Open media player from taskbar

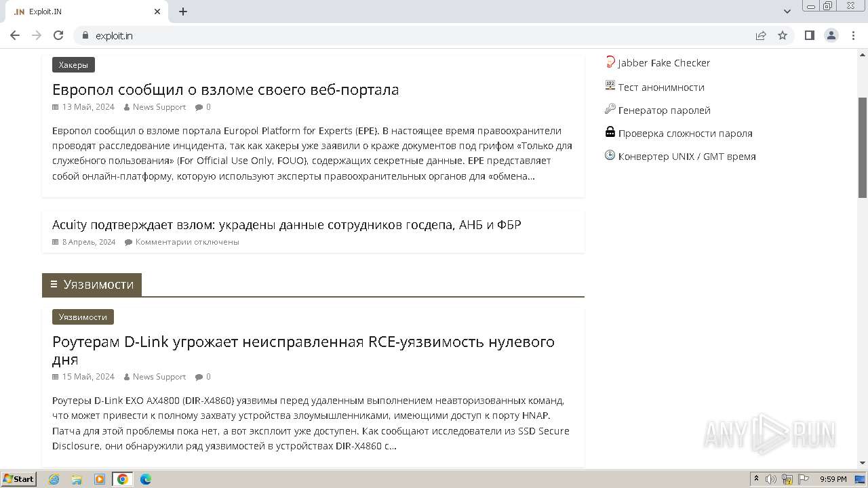coord(100,479)
